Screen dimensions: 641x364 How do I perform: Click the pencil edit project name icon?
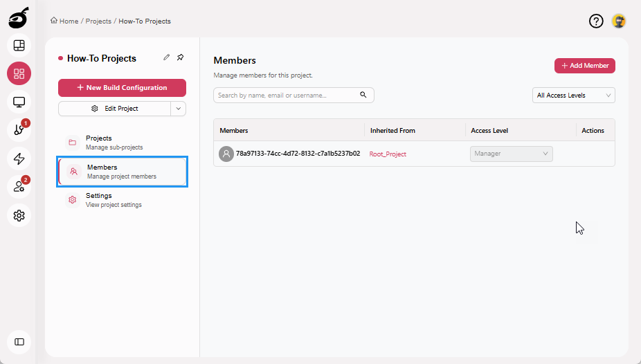(x=166, y=57)
